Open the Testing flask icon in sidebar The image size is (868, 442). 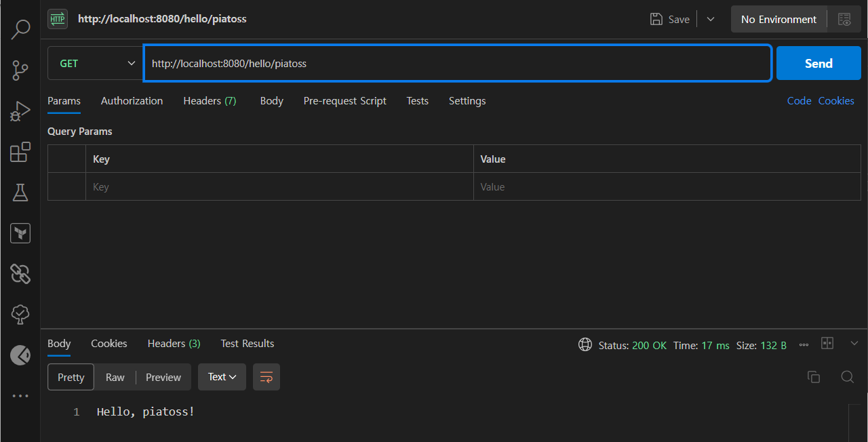(x=20, y=193)
